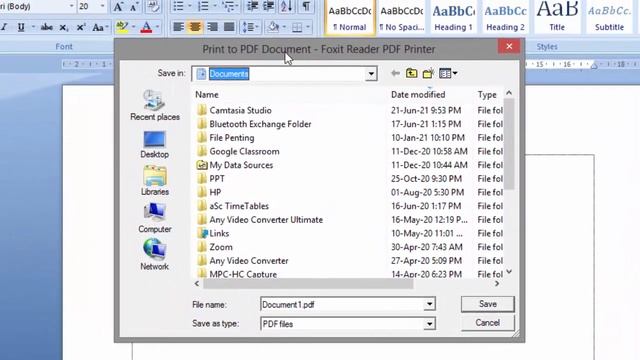Click the File name input field
Viewport: 640px width, 360px height.
tap(342, 304)
